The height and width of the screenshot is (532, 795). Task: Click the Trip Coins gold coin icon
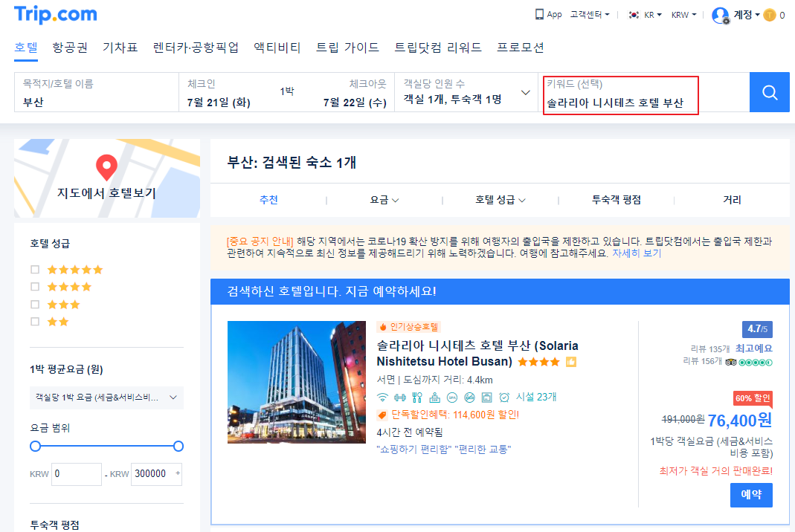pyautogui.click(x=770, y=15)
